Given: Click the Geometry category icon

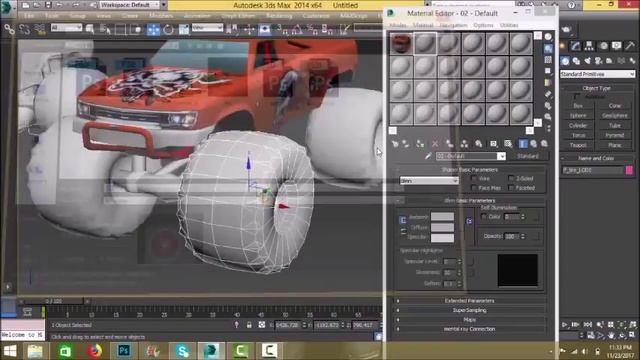Looking at the screenshot, I should [x=565, y=61].
